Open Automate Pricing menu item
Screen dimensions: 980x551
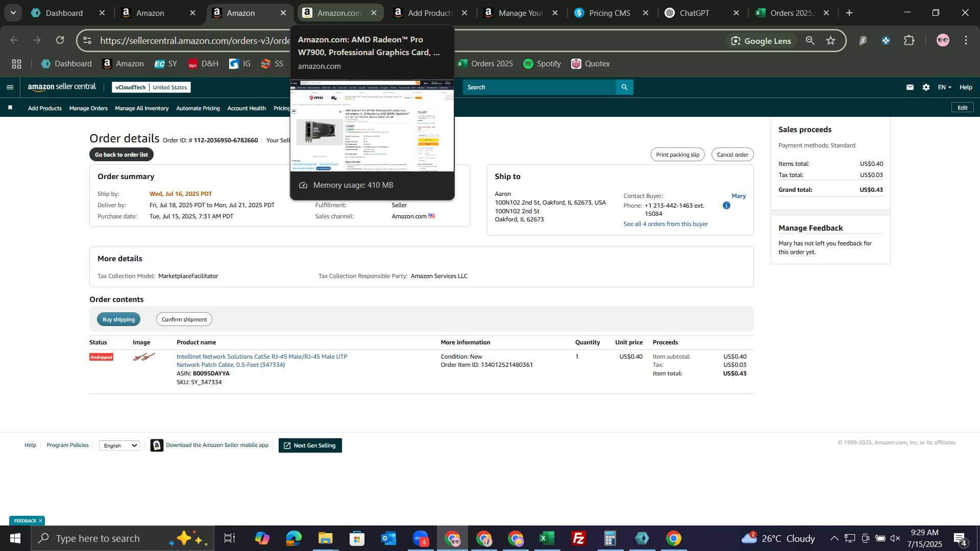click(x=198, y=108)
